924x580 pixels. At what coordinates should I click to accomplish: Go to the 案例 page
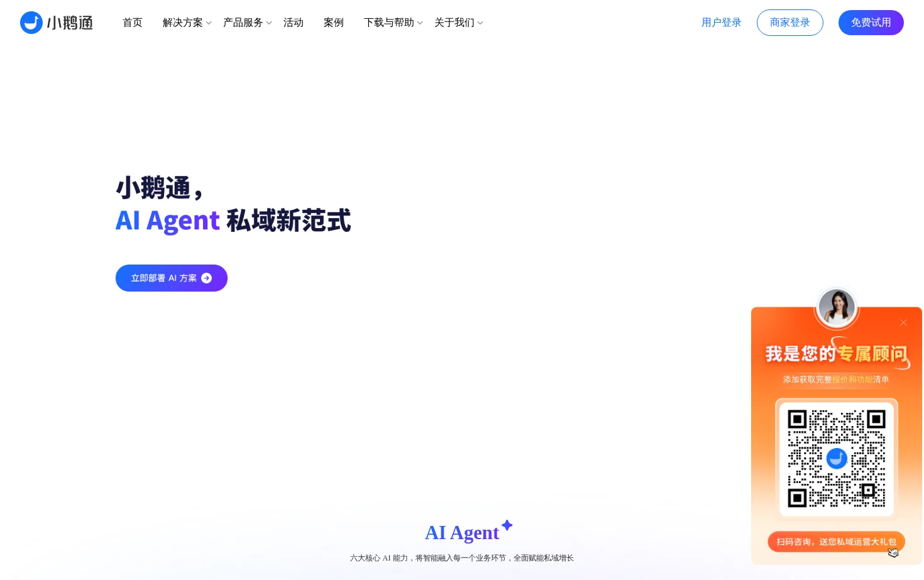coord(334,23)
